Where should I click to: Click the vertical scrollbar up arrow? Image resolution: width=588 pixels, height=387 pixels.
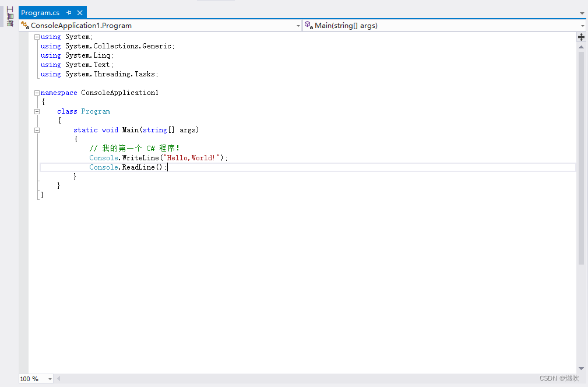tap(581, 47)
